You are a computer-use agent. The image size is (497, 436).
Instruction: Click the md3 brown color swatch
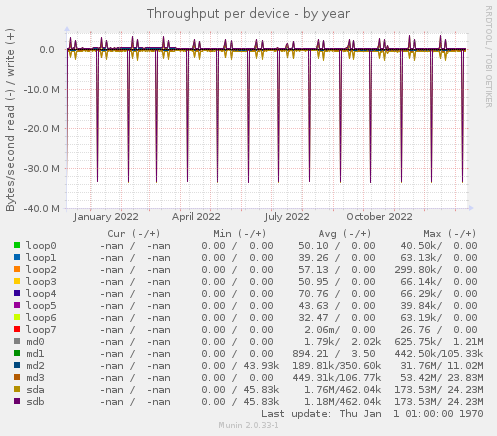click(17, 377)
